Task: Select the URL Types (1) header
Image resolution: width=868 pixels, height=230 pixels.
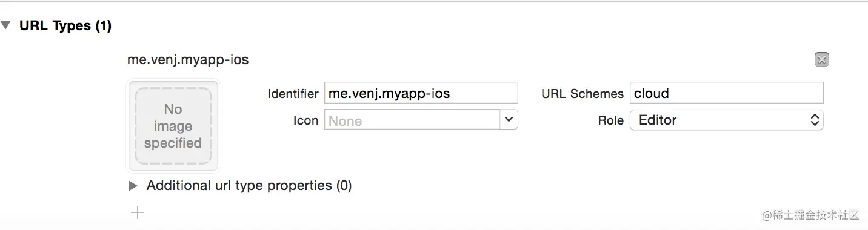Action: (x=65, y=26)
